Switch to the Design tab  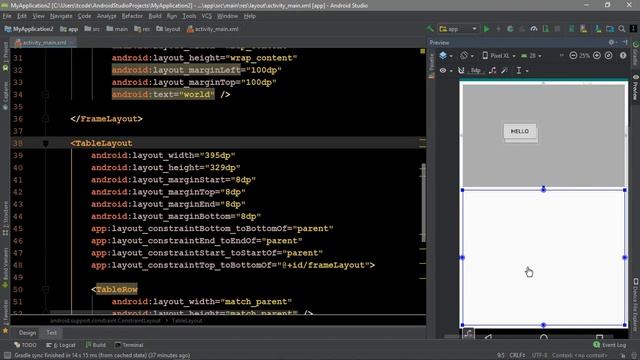[x=27, y=333]
